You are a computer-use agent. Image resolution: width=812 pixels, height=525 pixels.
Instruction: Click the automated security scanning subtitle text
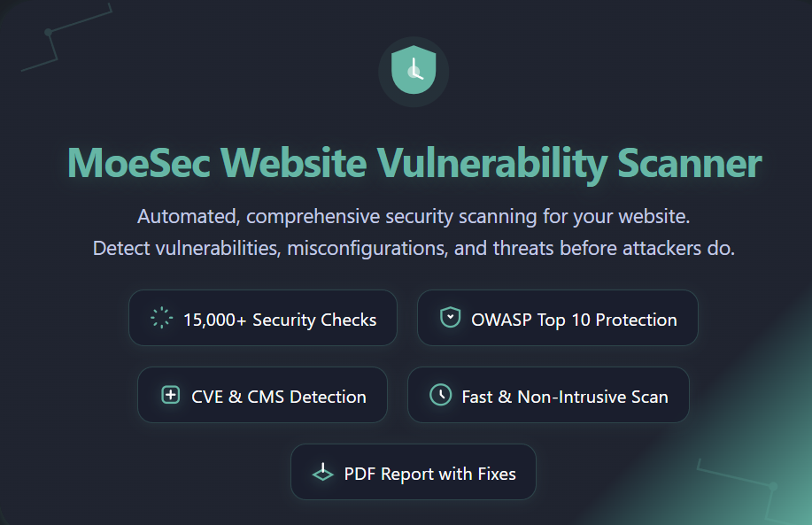point(413,215)
